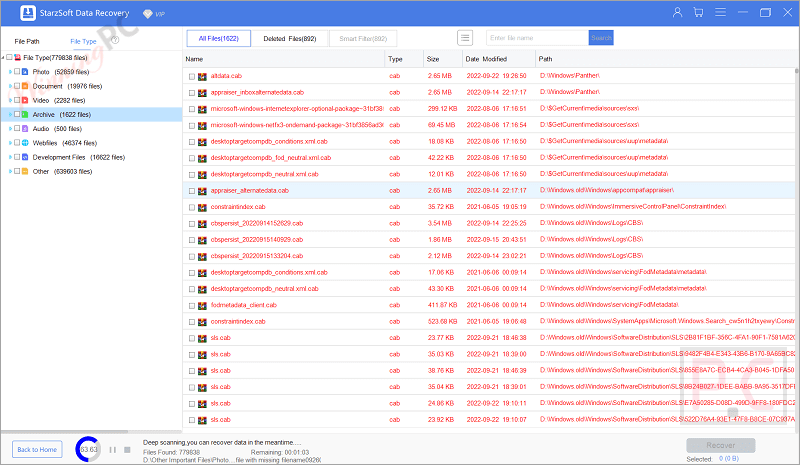Image resolution: width=800 pixels, height=465 pixels.
Task: Click the File Type root icon
Action: pyautogui.click(x=18, y=58)
